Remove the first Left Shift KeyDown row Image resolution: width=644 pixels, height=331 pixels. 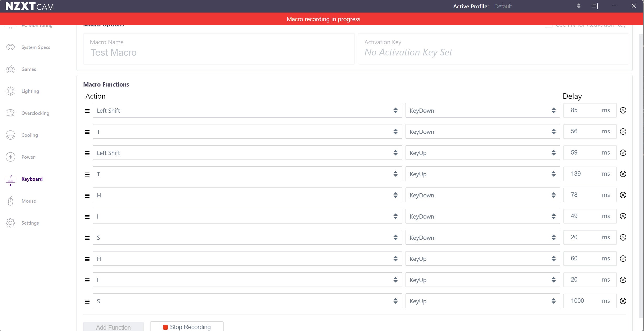click(x=623, y=110)
